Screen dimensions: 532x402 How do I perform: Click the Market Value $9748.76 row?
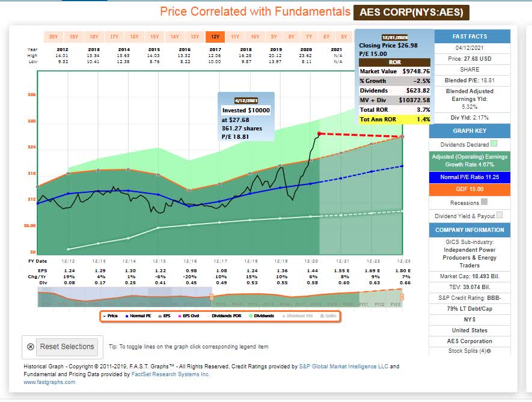click(x=394, y=72)
